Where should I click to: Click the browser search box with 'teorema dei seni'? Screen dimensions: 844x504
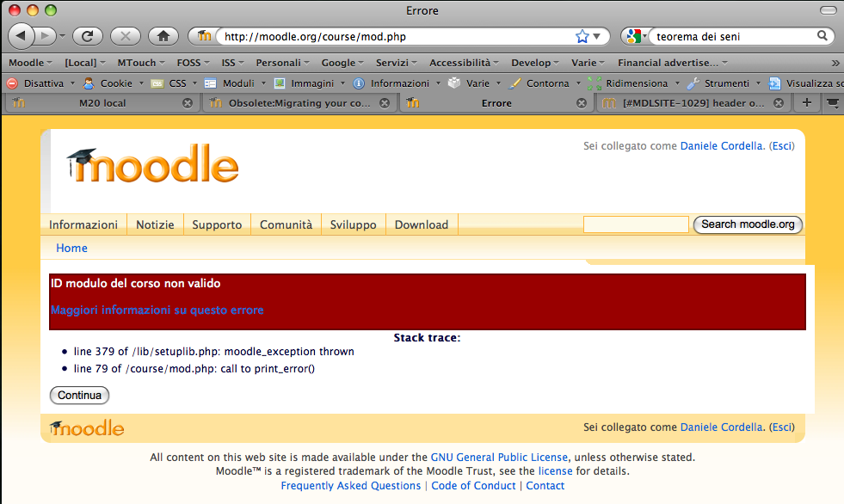click(734, 37)
